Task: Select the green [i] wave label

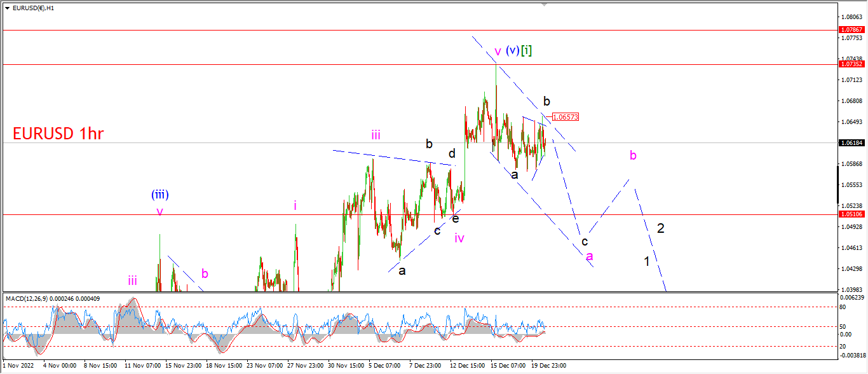Action: pyautogui.click(x=526, y=50)
